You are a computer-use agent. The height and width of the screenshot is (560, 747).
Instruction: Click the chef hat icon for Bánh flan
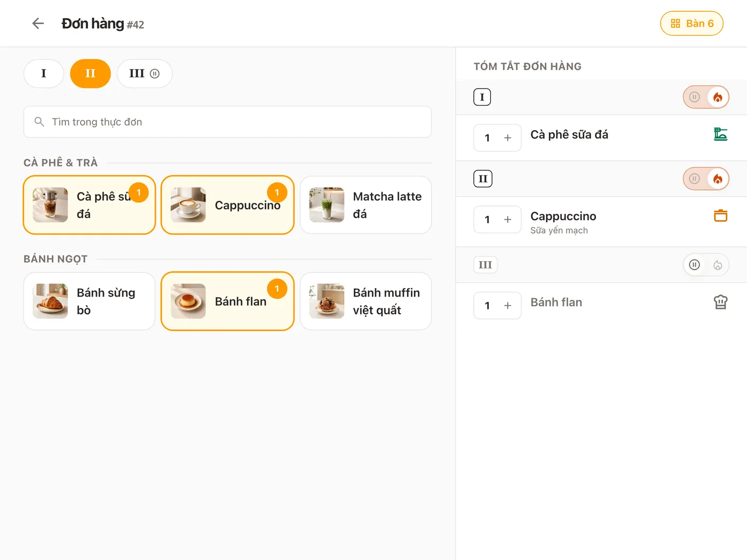(720, 302)
